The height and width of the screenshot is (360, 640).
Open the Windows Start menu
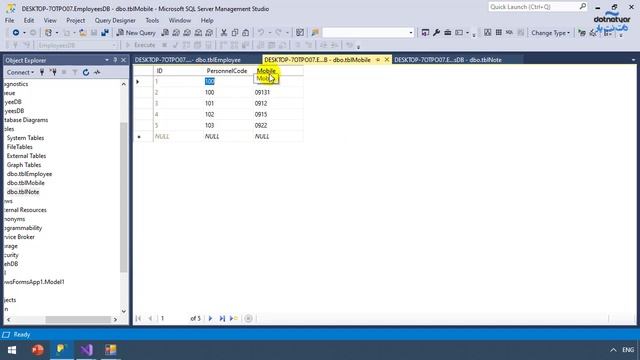(12, 350)
